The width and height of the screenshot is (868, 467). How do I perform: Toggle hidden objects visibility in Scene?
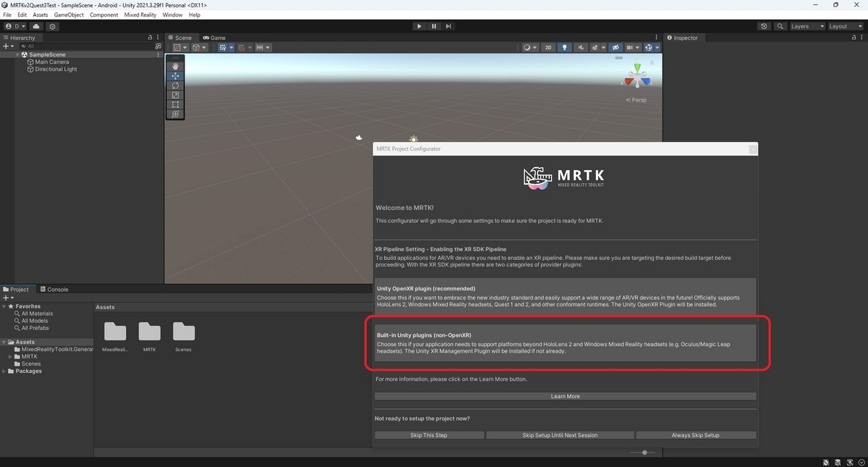tap(616, 47)
